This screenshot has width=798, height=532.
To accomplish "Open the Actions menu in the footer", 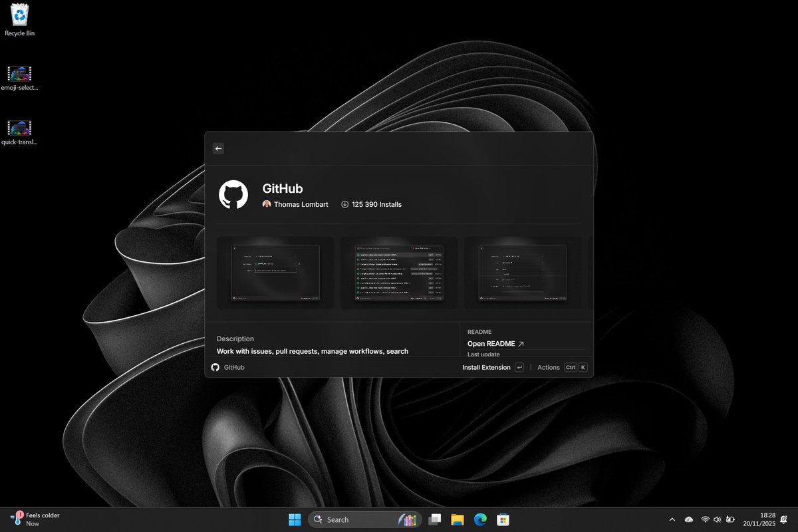I will coord(549,367).
